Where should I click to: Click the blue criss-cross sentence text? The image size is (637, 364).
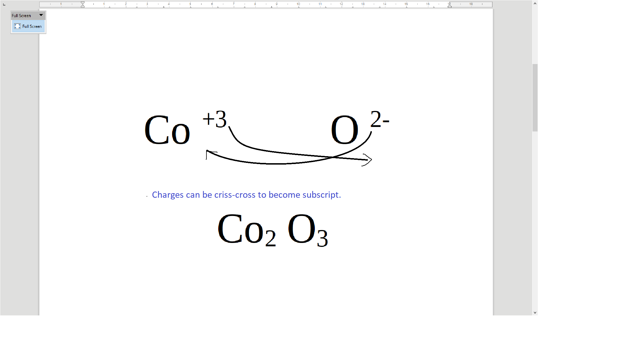(246, 195)
